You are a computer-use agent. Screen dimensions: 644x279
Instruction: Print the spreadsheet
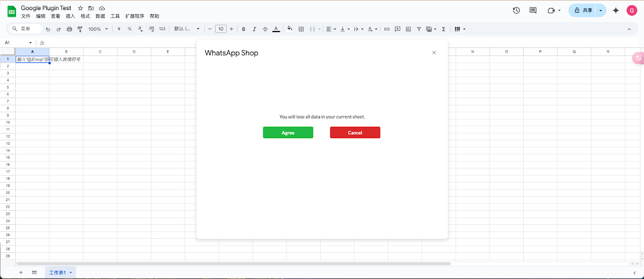pos(69,29)
